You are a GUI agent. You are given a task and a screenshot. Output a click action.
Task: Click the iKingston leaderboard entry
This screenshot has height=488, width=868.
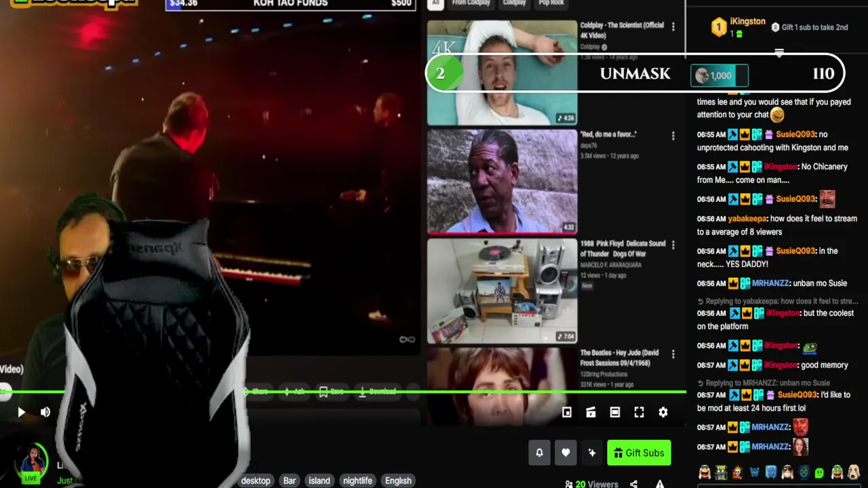[x=738, y=26]
